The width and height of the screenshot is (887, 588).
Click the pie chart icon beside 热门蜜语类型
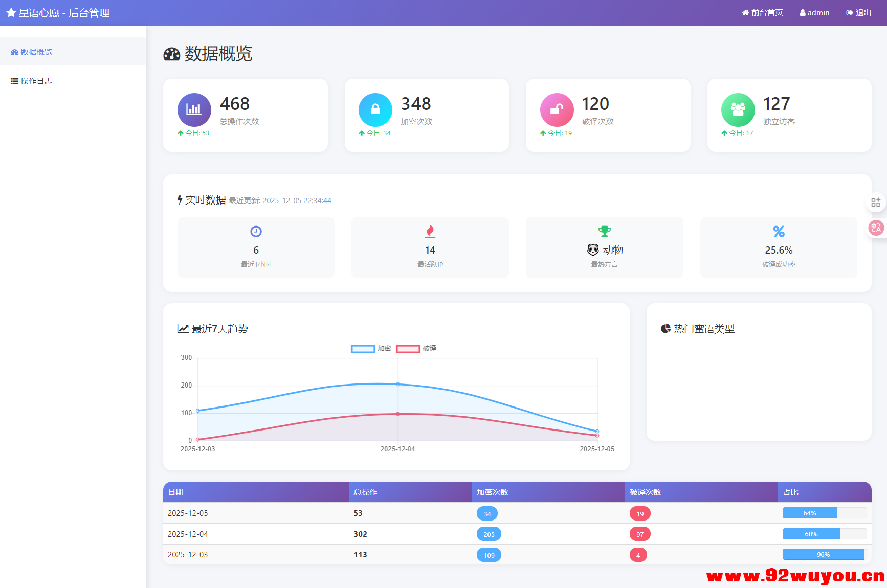coord(666,328)
